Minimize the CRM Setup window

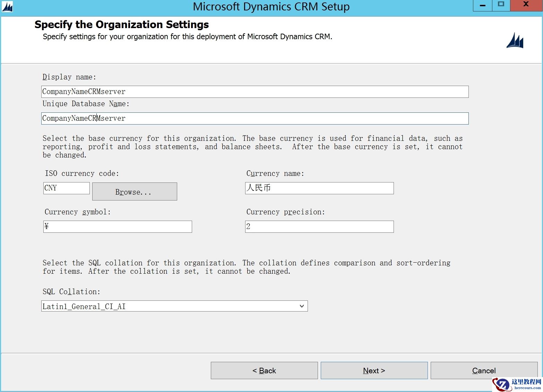point(482,6)
